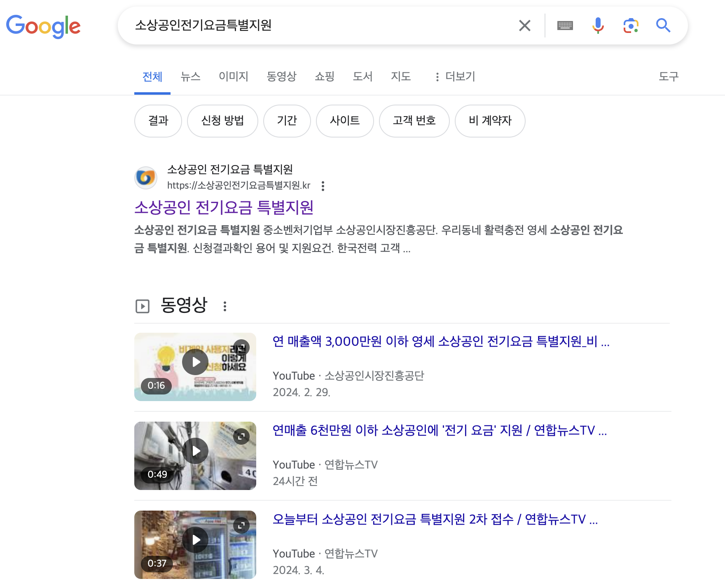Open the on-screen keyboard input tool
The width and height of the screenshot is (725, 588).
pyautogui.click(x=565, y=26)
